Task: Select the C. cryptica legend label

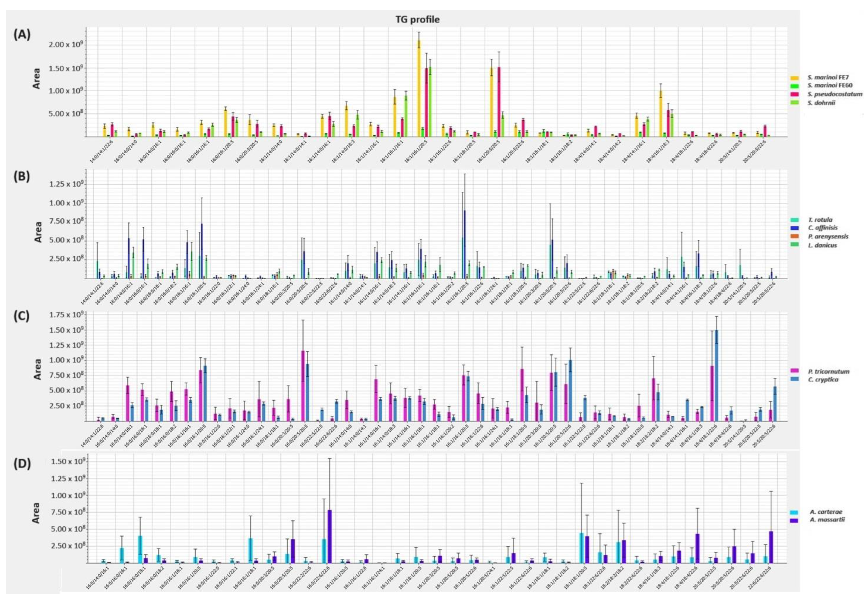Action: (x=823, y=380)
